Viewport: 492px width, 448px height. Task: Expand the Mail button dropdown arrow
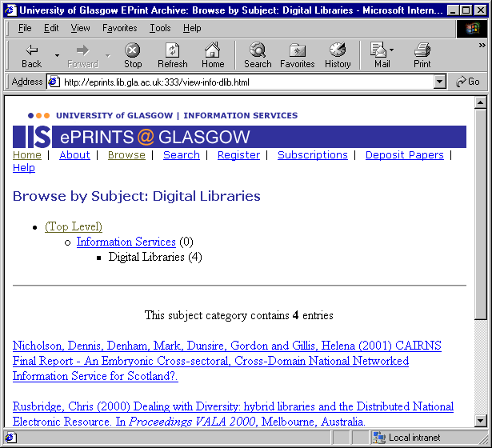[x=391, y=50]
